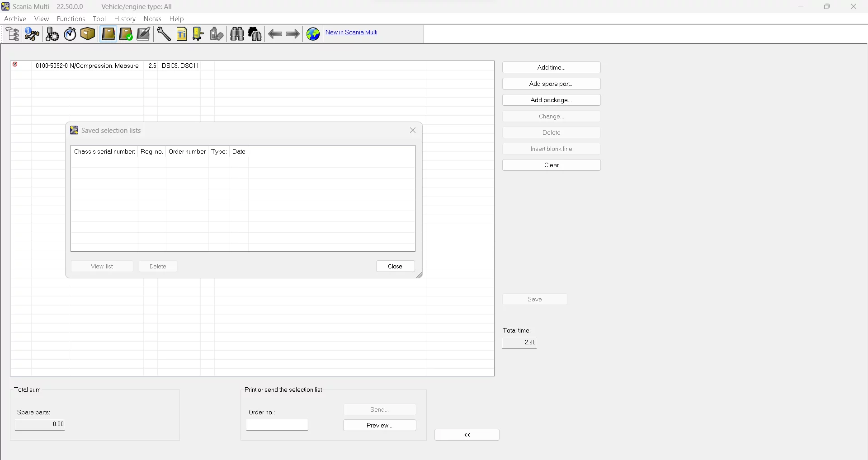Click the book with green checkmark icon
This screenshot has width=868, height=460.
click(x=126, y=34)
